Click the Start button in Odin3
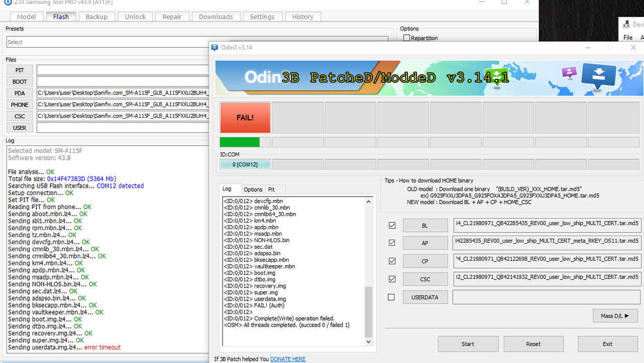This screenshot has height=363, width=644. [x=468, y=344]
